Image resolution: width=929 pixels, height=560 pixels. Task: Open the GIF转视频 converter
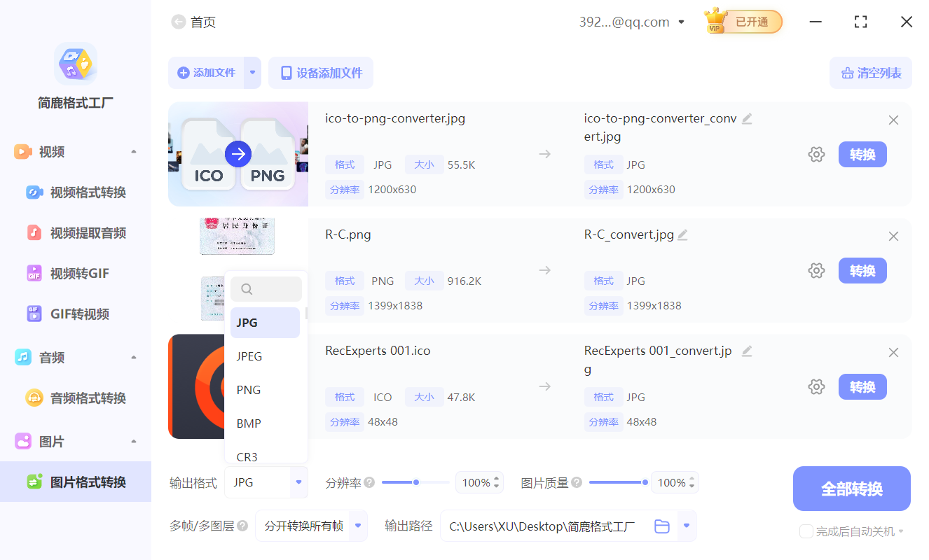coord(36,314)
